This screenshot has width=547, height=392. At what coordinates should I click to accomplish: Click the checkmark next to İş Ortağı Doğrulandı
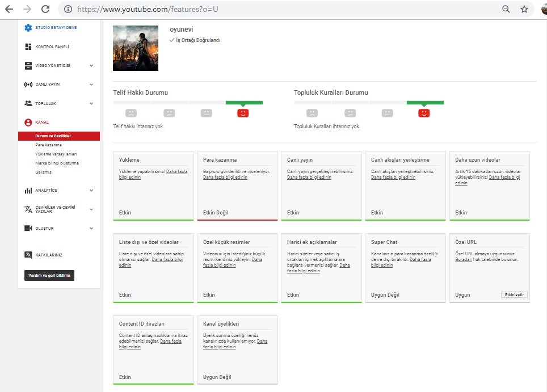172,40
